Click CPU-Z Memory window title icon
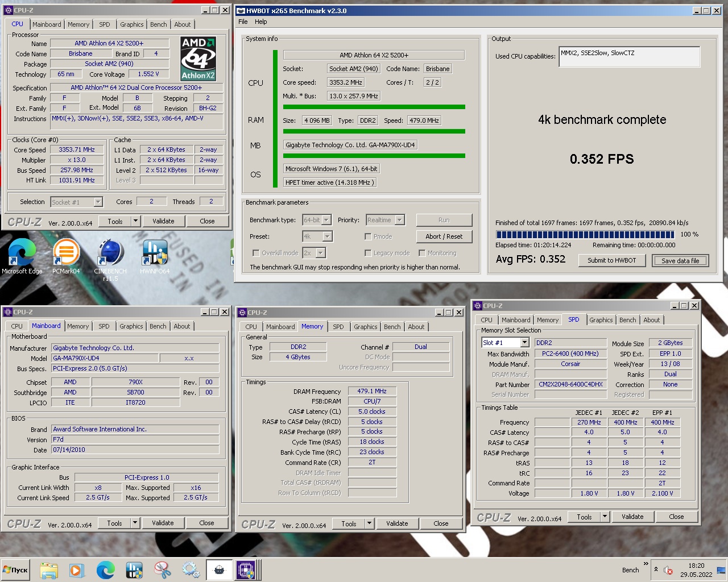Image resolution: width=728 pixels, height=582 pixels. coord(242,313)
